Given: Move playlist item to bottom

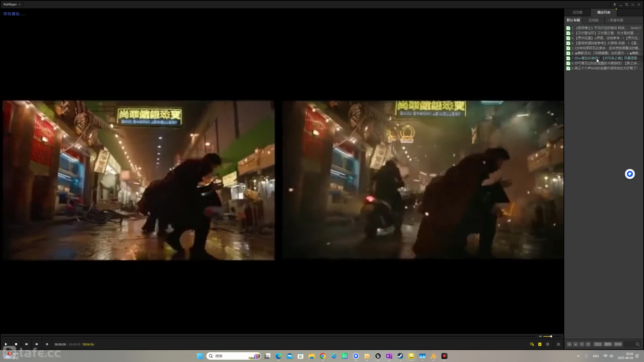Looking at the screenshot, I should 588,344.
